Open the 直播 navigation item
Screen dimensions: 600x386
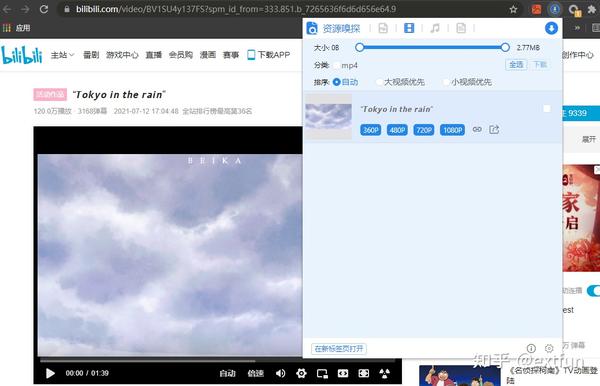pos(153,55)
